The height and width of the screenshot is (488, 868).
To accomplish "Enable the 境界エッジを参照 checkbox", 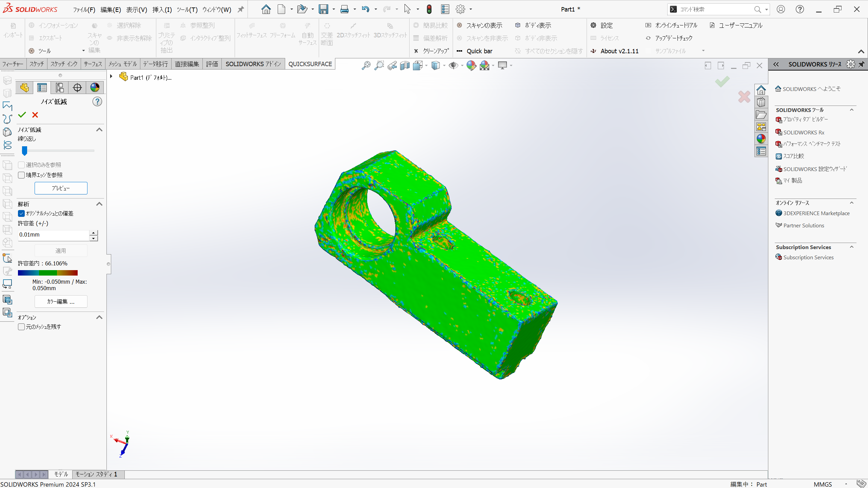I will click(x=21, y=175).
